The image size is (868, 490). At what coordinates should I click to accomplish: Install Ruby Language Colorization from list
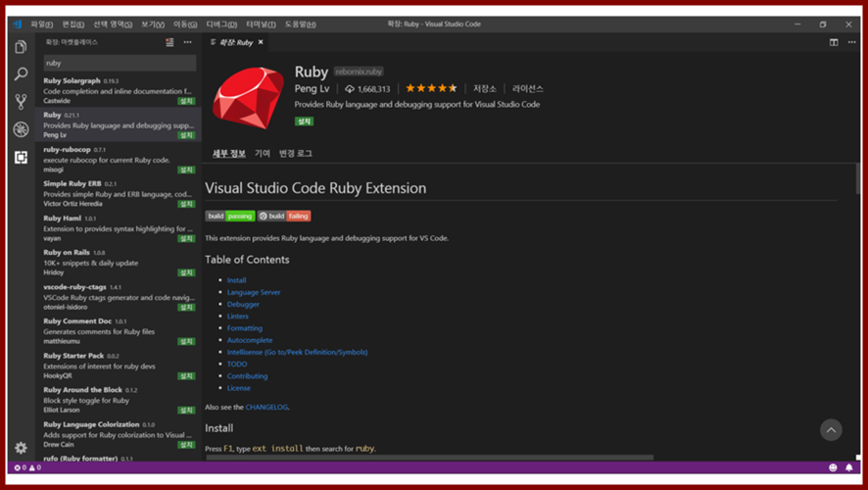click(186, 445)
